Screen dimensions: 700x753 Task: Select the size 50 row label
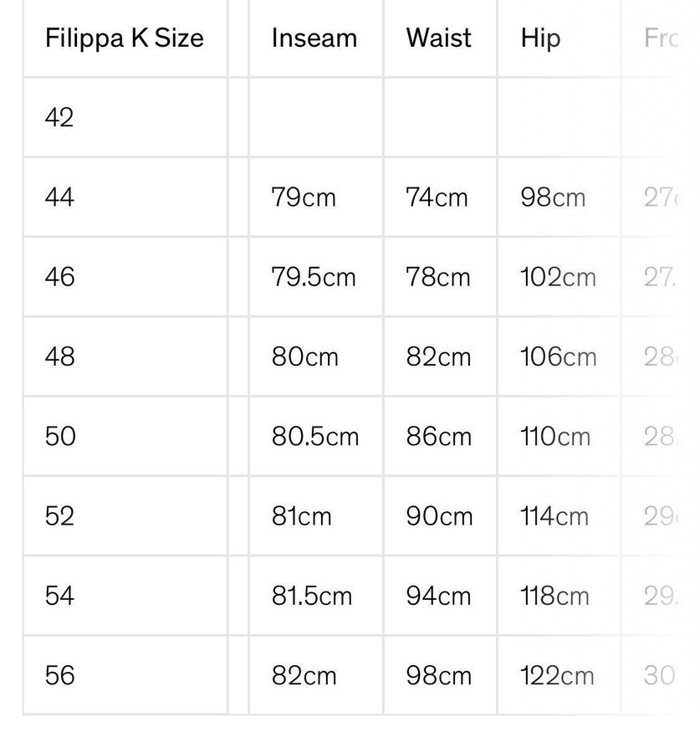click(x=59, y=437)
